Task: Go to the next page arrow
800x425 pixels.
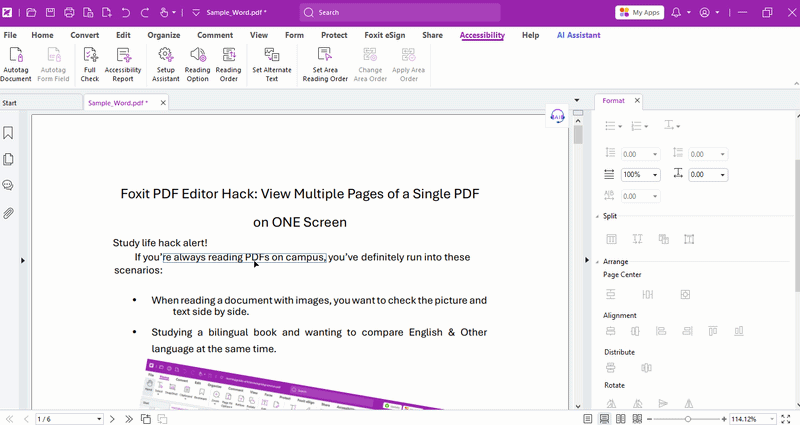Action: point(112,419)
